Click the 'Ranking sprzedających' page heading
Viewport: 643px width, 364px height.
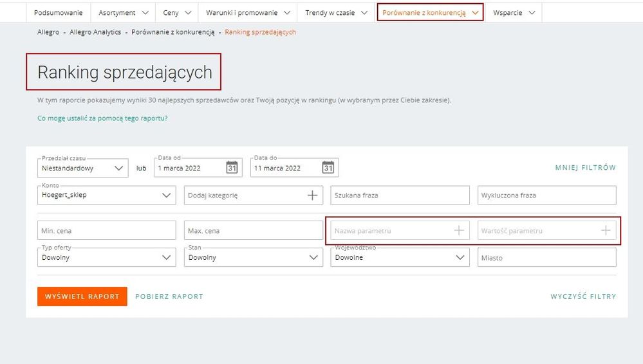click(x=125, y=73)
